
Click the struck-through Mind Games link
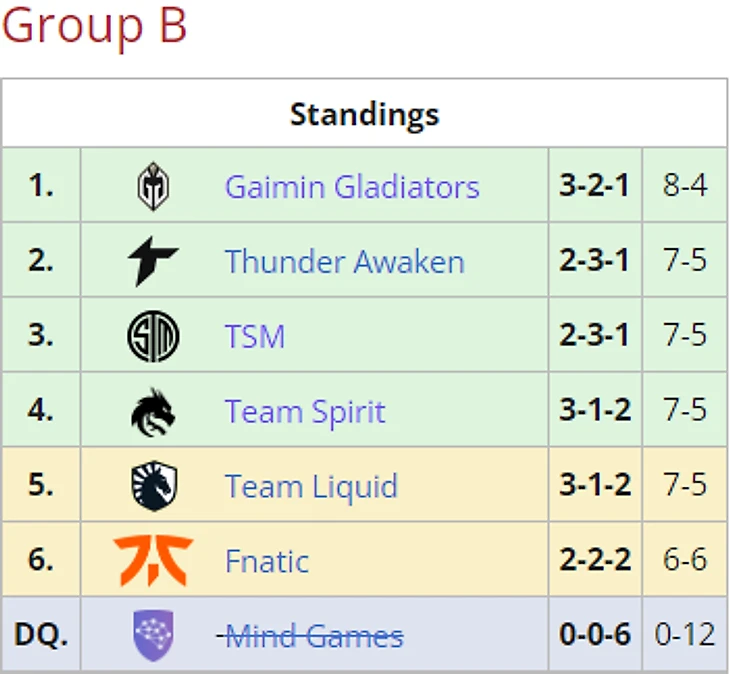click(314, 636)
